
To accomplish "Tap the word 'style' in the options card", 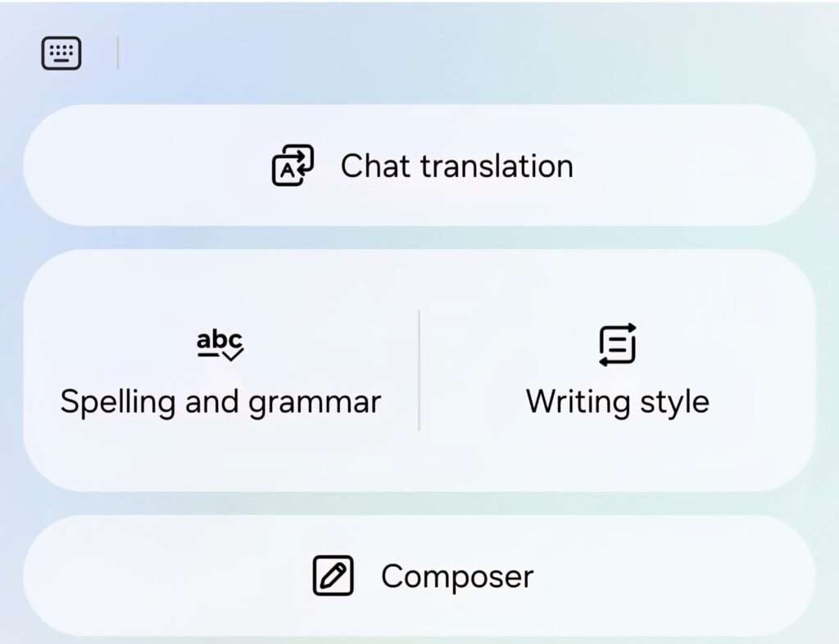I will (x=676, y=403).
